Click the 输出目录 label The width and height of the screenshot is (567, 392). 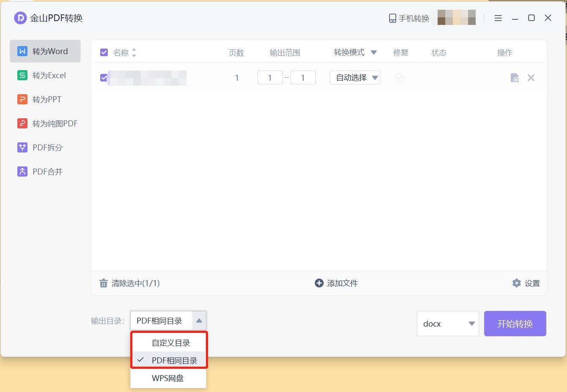(x=107, y=321)
